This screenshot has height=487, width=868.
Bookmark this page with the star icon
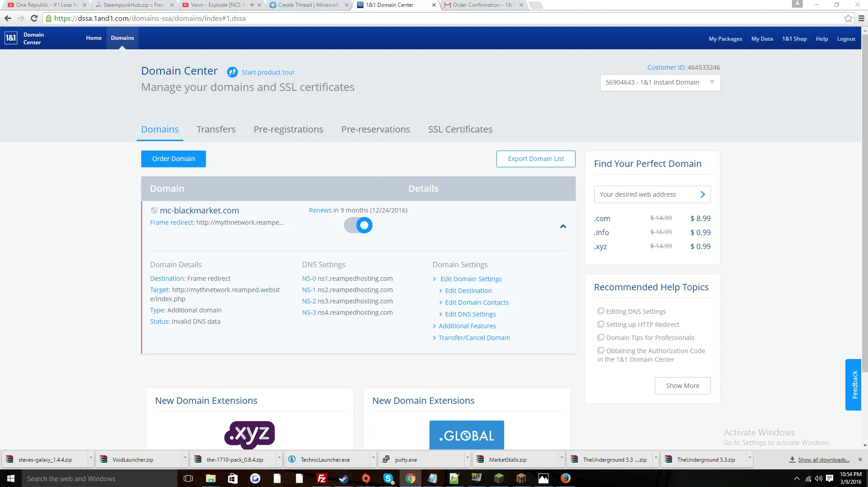pos(848,19)
